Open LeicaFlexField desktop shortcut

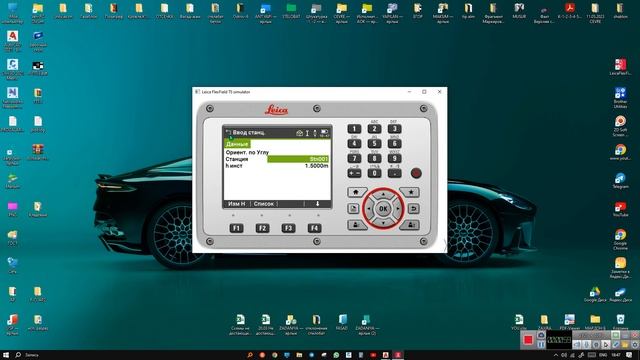tap(620, 67)
